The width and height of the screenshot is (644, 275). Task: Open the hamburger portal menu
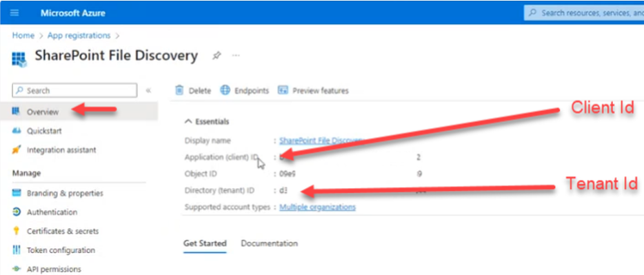click(x=14, y=12)
